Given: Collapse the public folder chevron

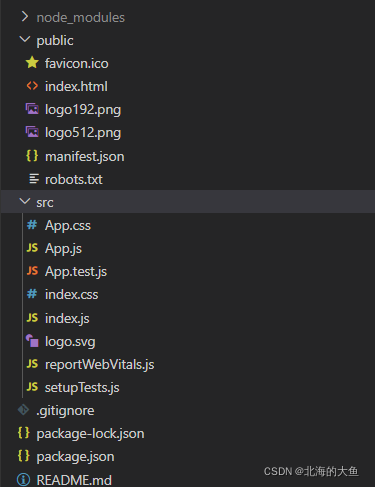Looking at the screenshot, I should click(x=25, y=39).
